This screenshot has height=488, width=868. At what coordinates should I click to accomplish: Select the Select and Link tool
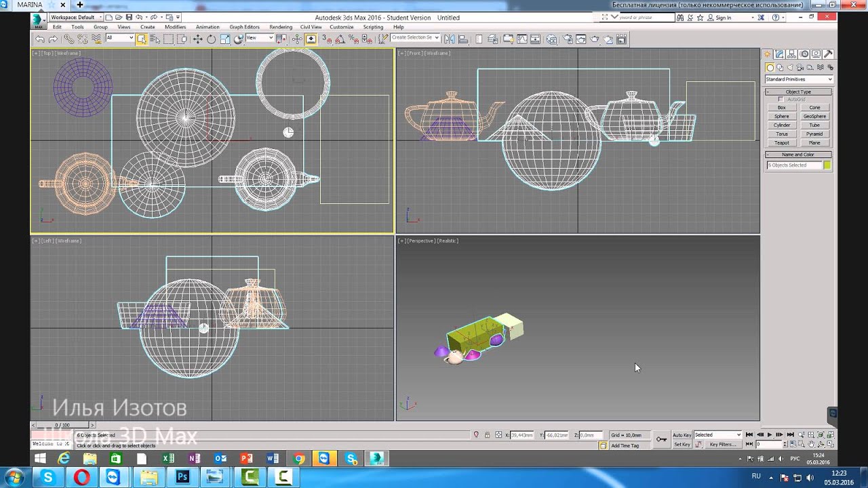click(x=69, y=39)
